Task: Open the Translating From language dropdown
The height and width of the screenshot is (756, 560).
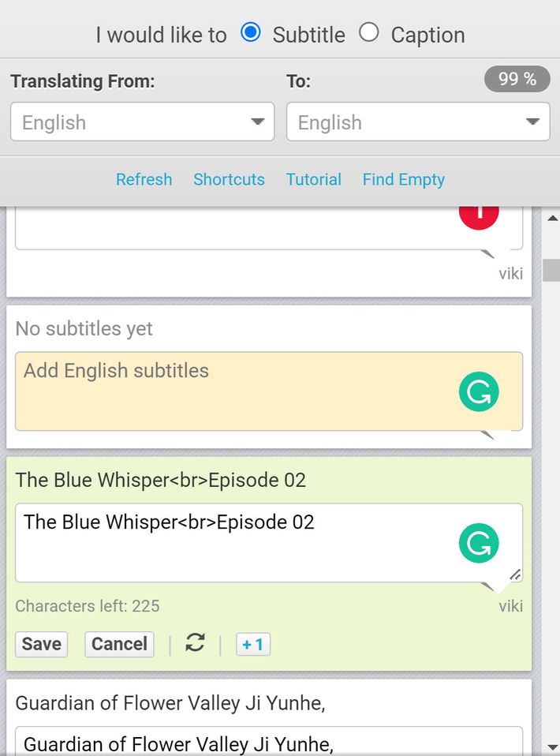Action: (142, 122)
